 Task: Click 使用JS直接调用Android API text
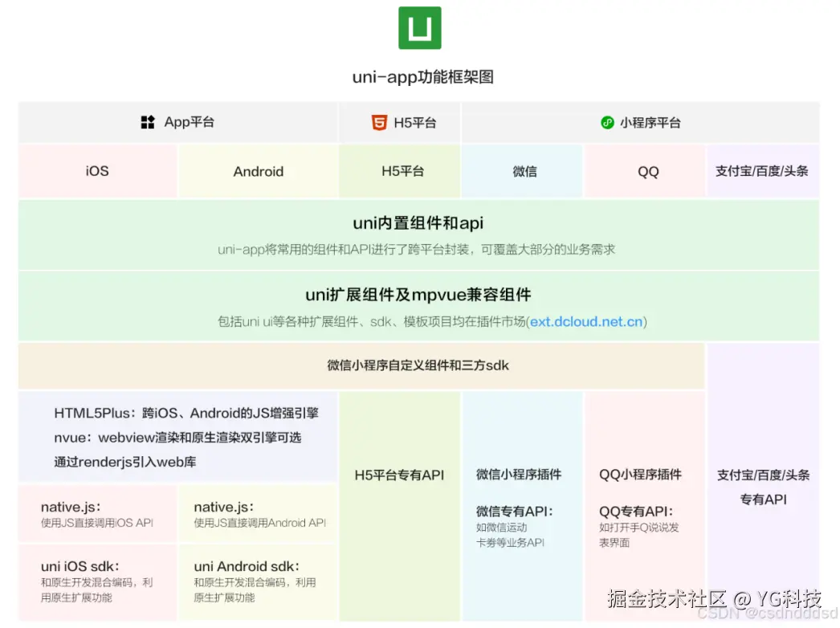(260, 523)
